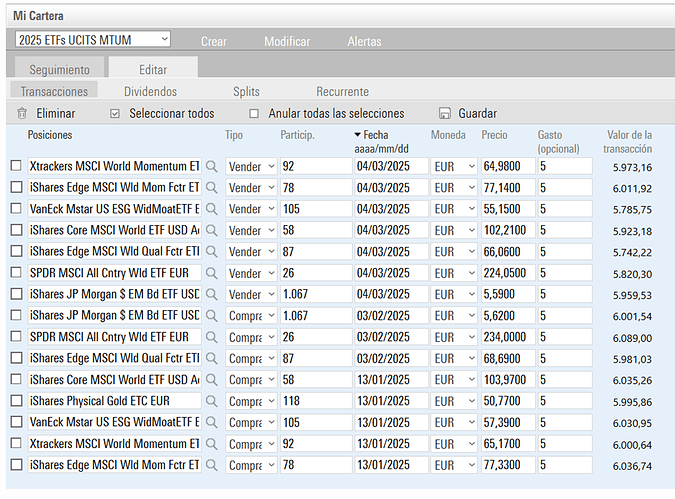Search icon for iShares Edge Mom Fctr Compra row
675x499 pixels.
(211, 465)
